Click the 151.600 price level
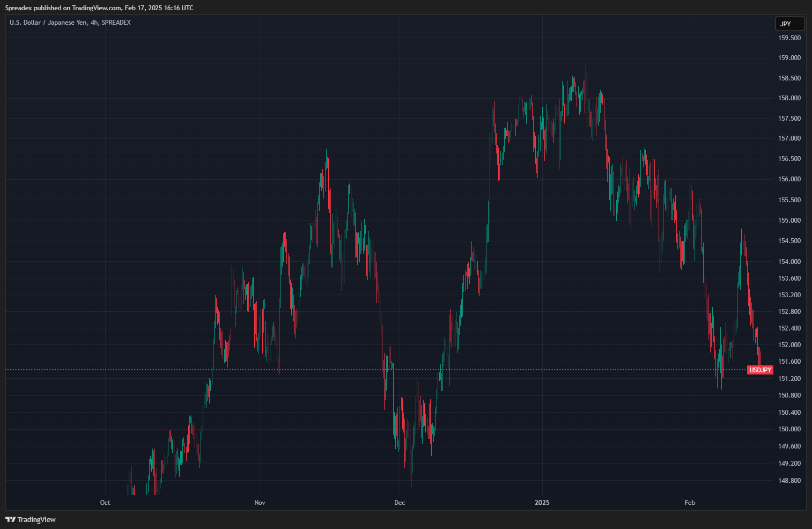This screenshot has height=529, width=812. click(x=789, y=362)
